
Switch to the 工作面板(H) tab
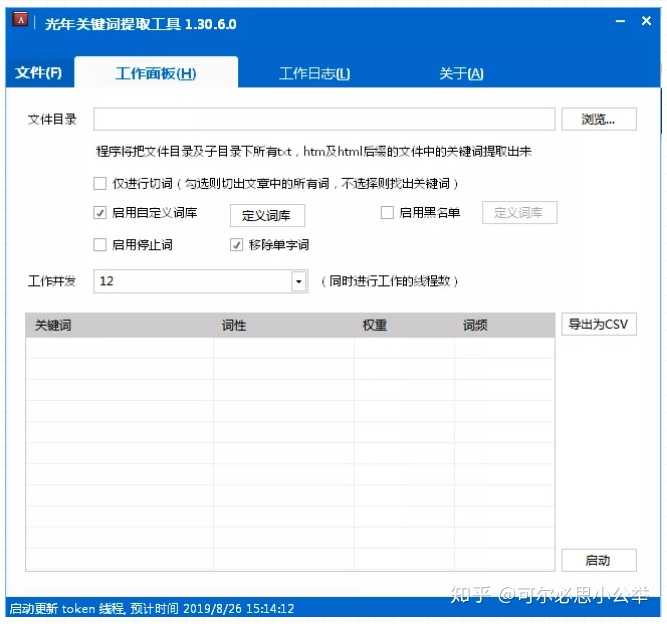156,73
